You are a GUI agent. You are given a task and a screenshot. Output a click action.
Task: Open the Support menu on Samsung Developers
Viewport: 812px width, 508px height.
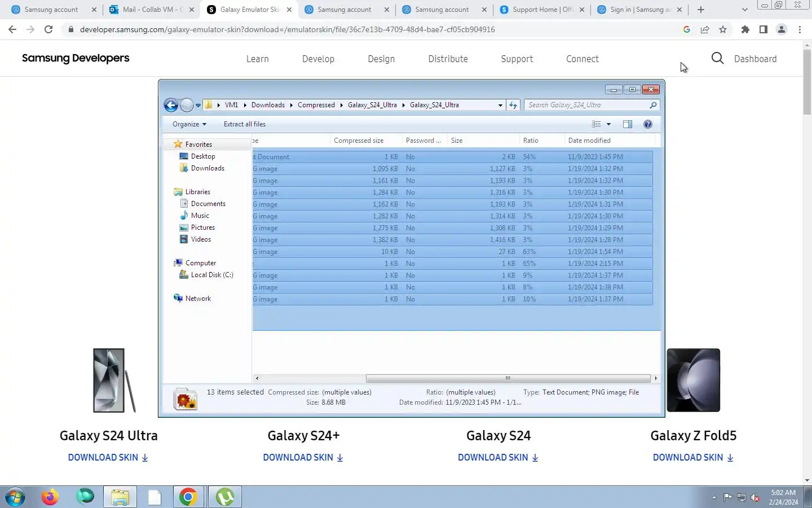tap(517, 59)
